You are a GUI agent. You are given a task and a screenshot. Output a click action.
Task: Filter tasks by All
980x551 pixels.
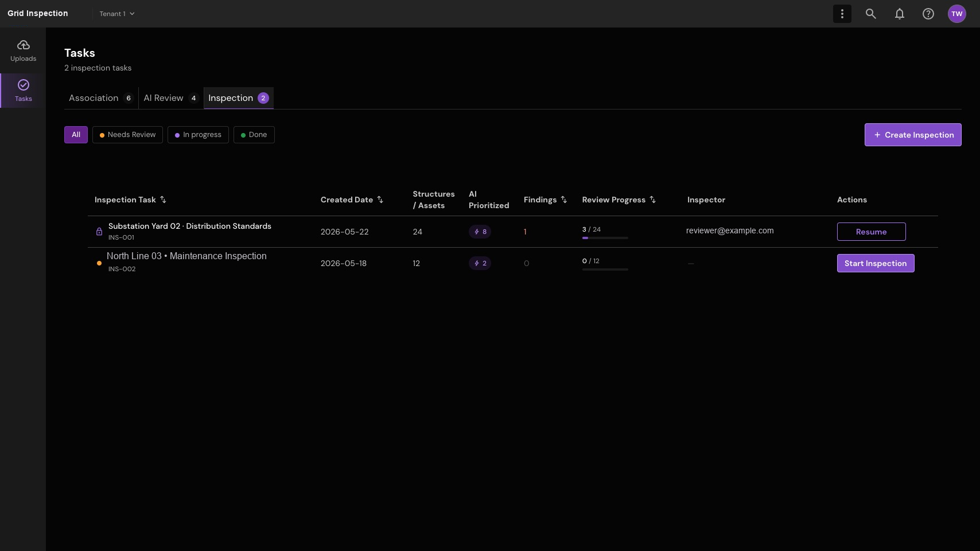[76, 135]
